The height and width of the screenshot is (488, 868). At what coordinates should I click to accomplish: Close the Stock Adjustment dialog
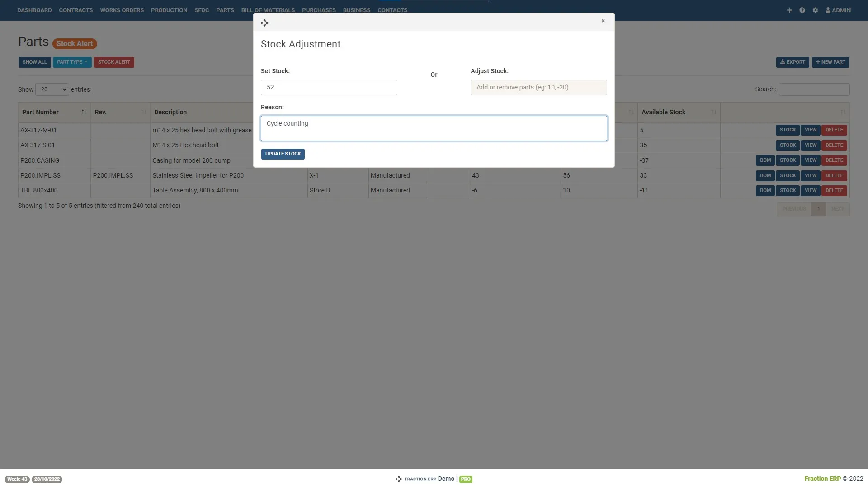click(x=603, y=21)
